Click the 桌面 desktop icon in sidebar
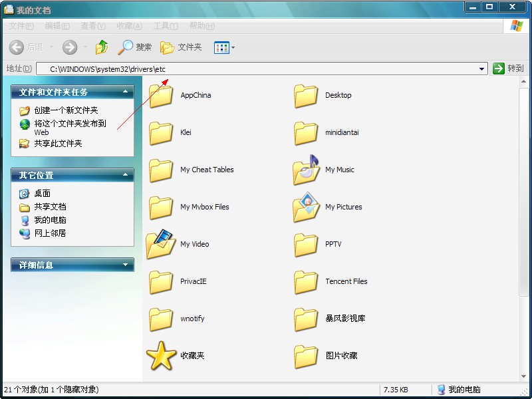 25,194
